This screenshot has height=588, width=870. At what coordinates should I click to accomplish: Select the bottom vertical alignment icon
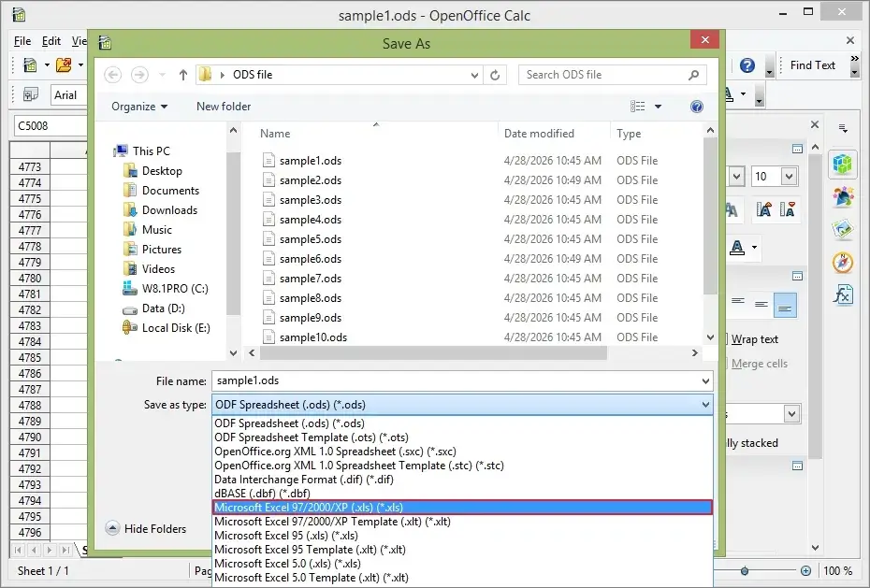coord(785,306)
